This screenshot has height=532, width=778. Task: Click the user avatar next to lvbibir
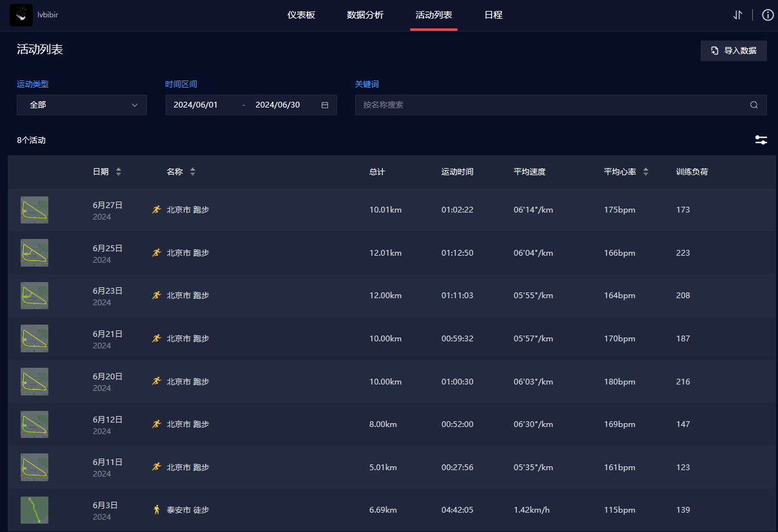coord(21,15)
